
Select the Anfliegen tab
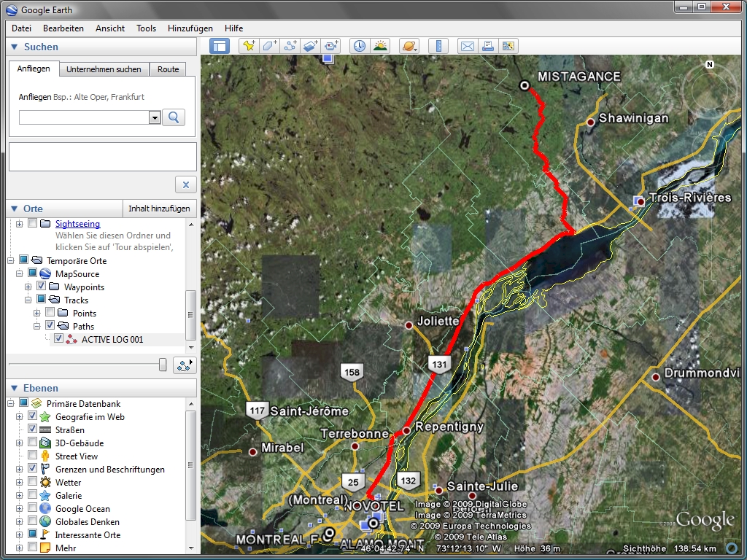pos(34,69)
